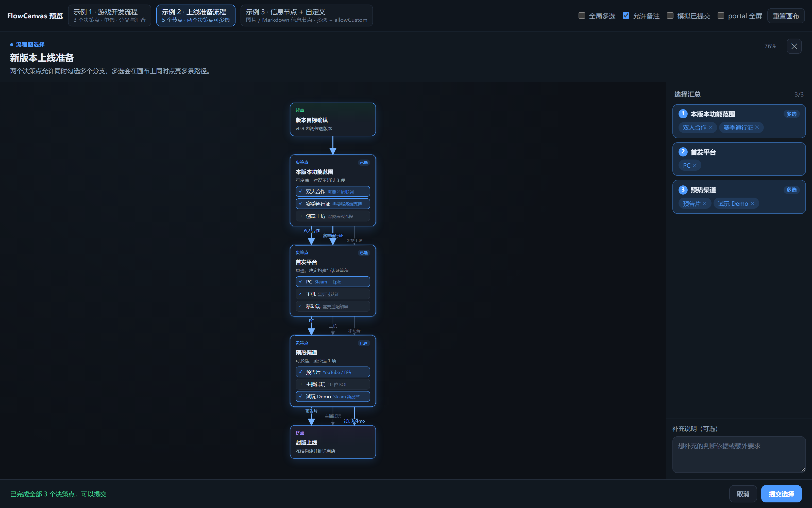Click the 提交选择 button
This screenshot has height=508, width=812.
tap(781, 494)
